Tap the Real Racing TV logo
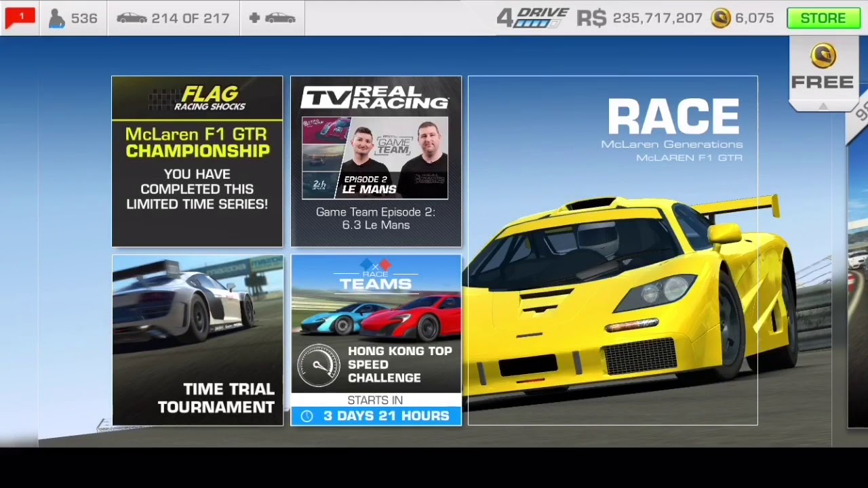The width and height of the screenshot is (868, 488). 375,98
